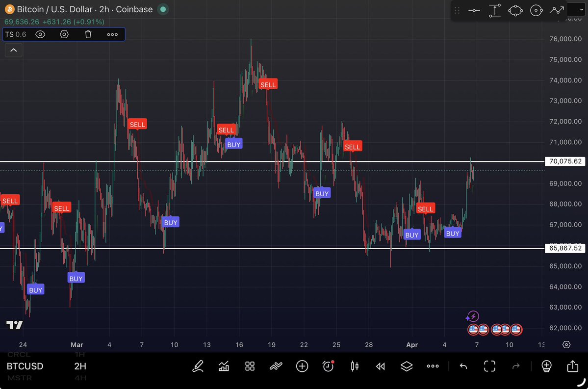
Task: Open the BTCUSD symbol search
Action: point(25,366)
